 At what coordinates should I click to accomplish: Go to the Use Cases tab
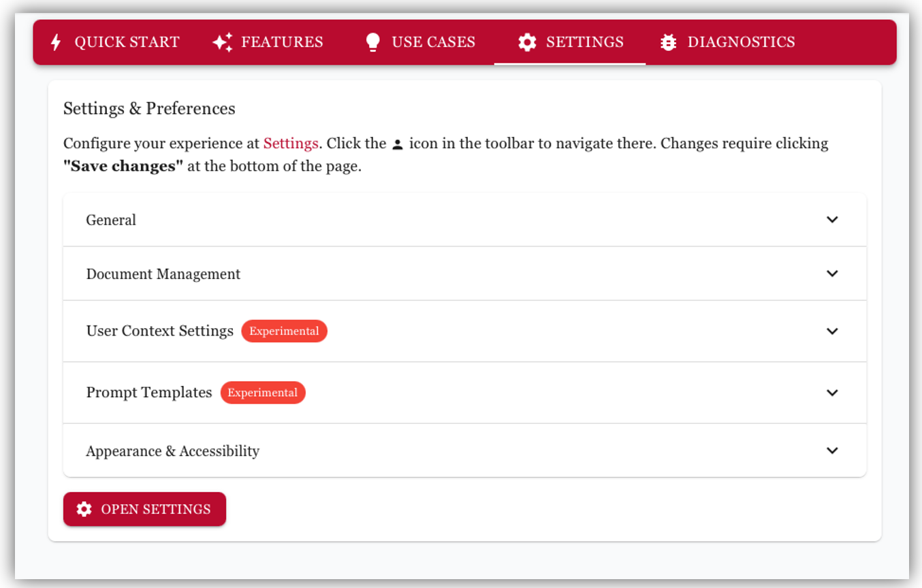[433, 42]
